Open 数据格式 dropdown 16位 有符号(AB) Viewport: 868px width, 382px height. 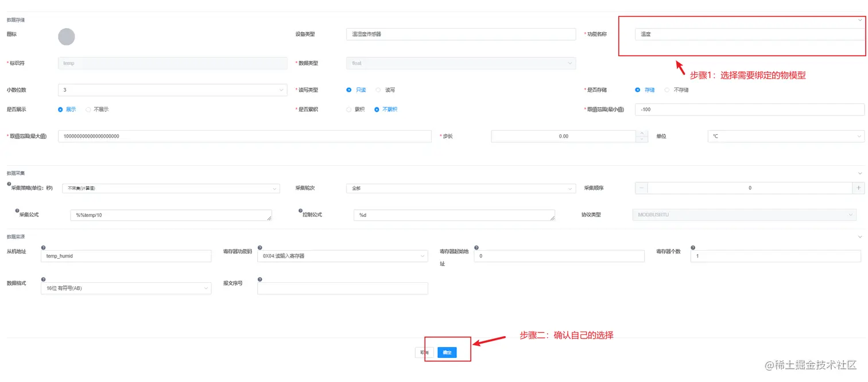tap(126, 288)
